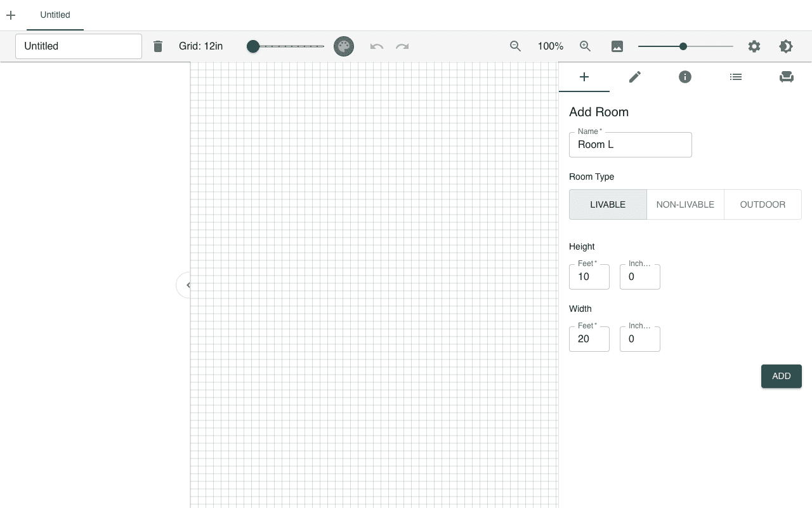Switch to the edit pencil tab
Image resolution: width=812 pixels, height=508 pixels.
(x=635, y=77)
